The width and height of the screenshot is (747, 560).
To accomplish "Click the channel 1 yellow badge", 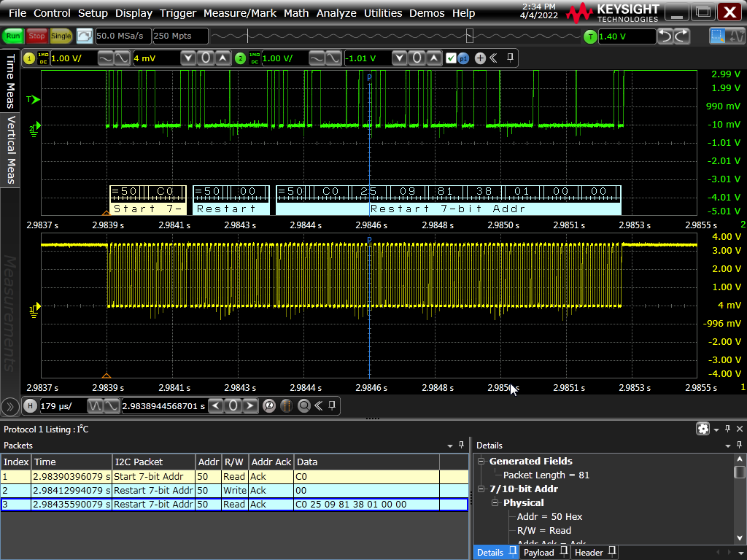I will (x=29, y=58).
